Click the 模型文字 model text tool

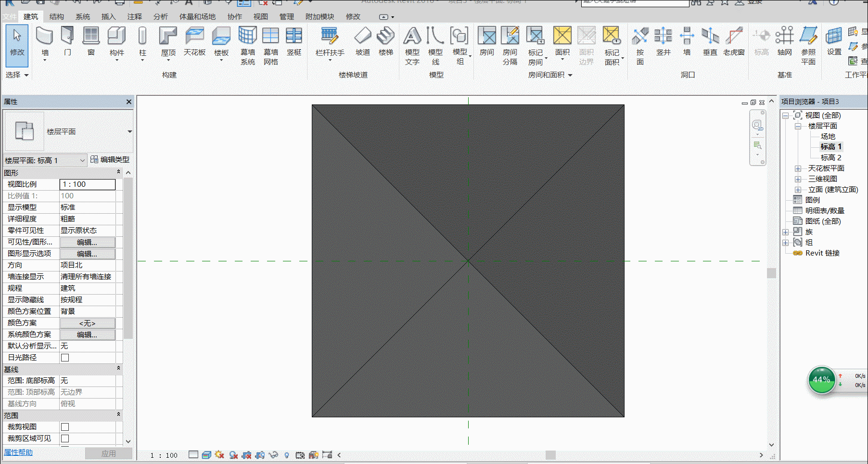pos(412,46)
